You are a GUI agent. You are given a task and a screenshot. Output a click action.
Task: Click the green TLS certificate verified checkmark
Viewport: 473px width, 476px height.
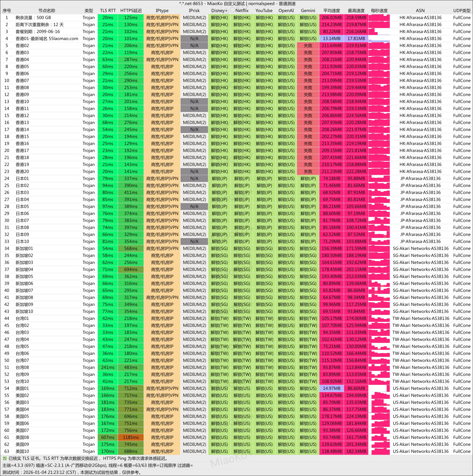[x=5, y=459]
